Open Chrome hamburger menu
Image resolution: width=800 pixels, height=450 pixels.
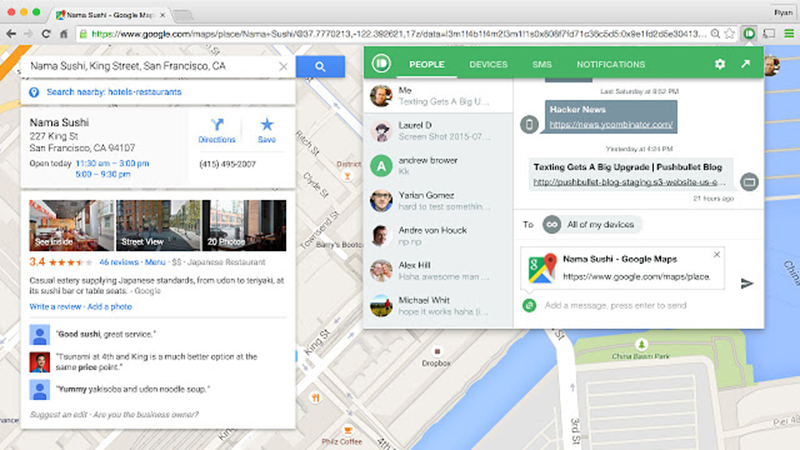(789, 34)
